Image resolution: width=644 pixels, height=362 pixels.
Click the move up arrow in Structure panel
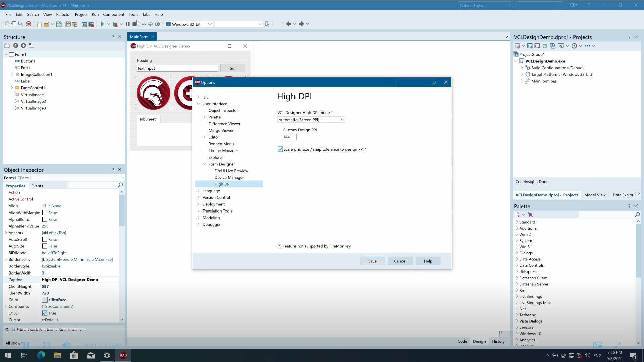16,45
